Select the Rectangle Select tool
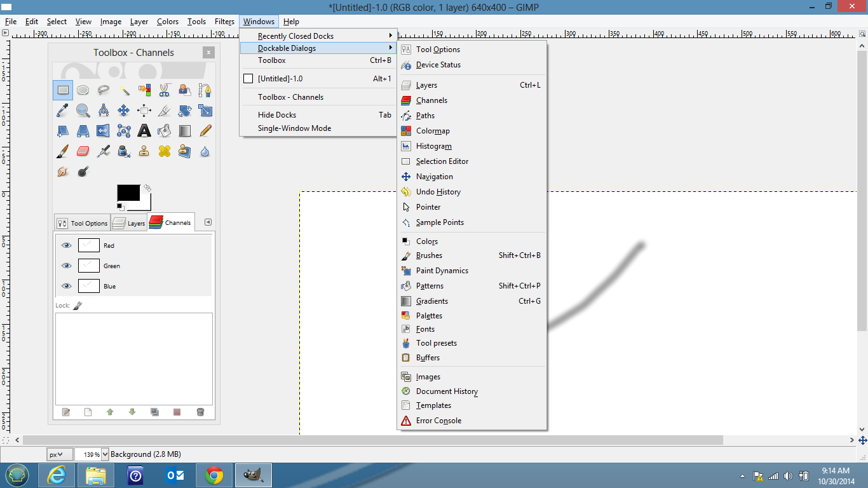868x488 pixels. point(63,90)
